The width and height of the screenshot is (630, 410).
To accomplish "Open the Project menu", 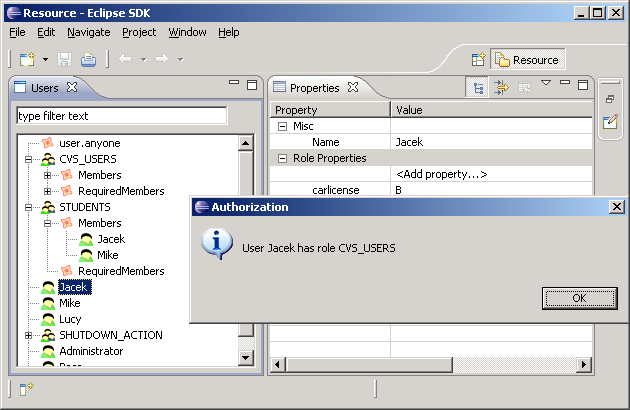I will point(139,32).
